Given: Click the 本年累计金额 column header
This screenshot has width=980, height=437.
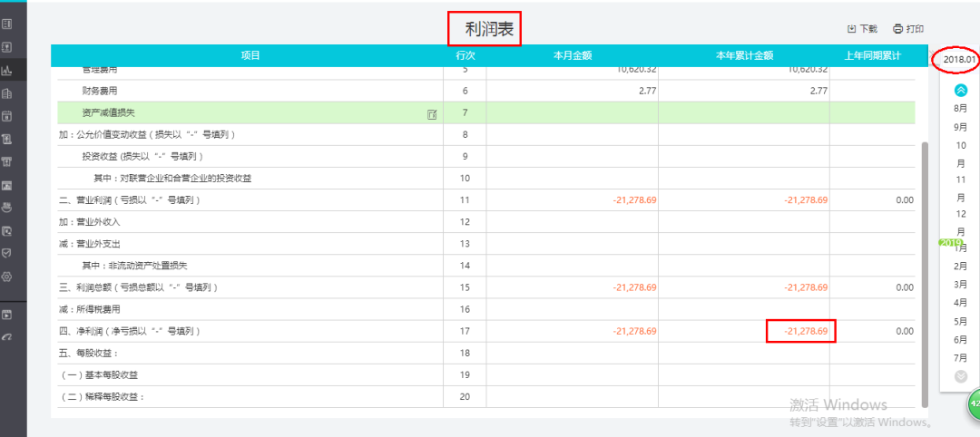Looking at the screenshot, I should coord(744,55).
